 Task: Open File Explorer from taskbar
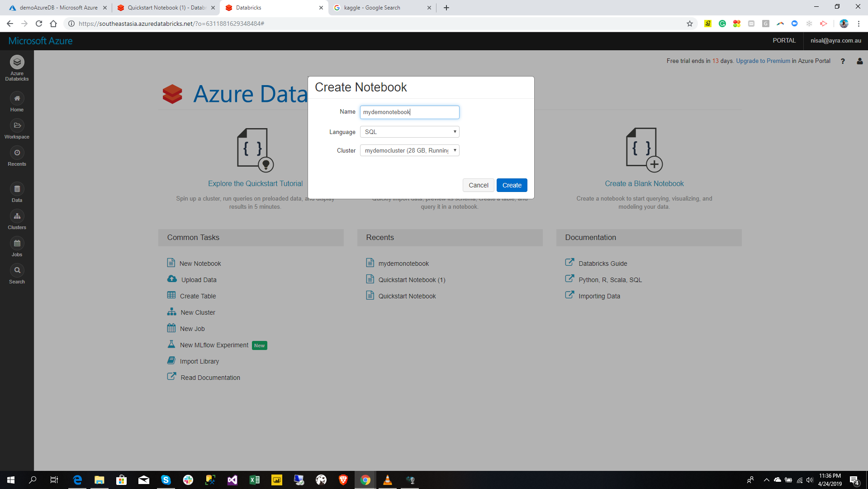coord(100,480)
